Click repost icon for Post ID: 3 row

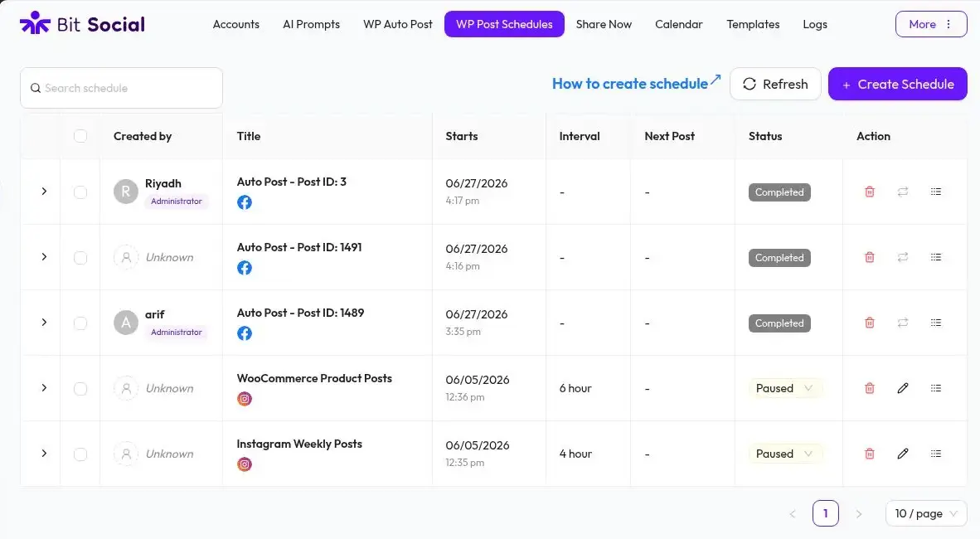(903, 192)
